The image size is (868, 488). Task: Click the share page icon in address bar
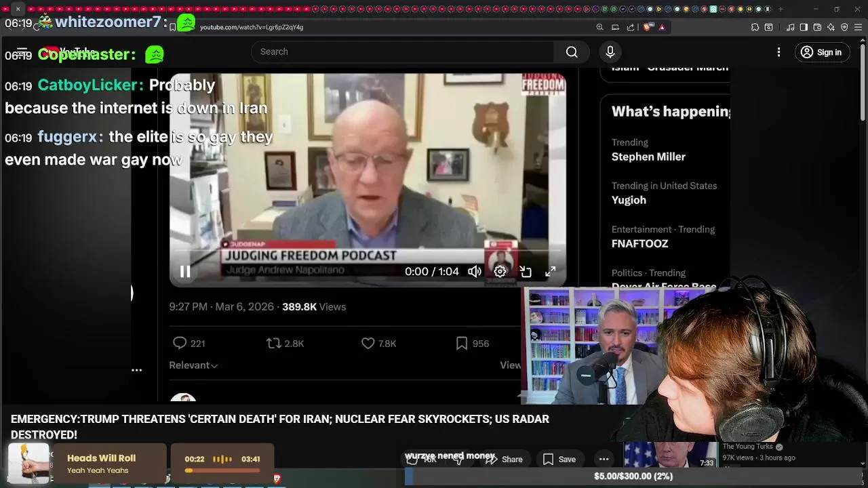(x=631, y=27)
